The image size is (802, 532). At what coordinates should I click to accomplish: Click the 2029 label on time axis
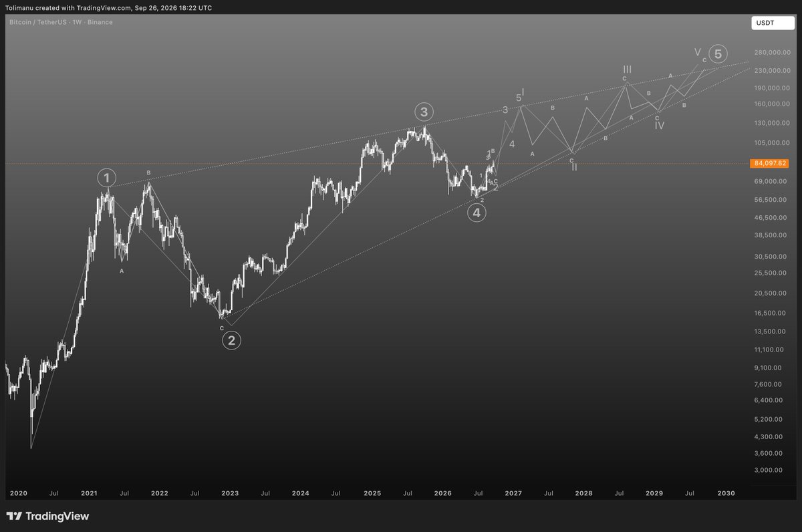click(654, 493)
